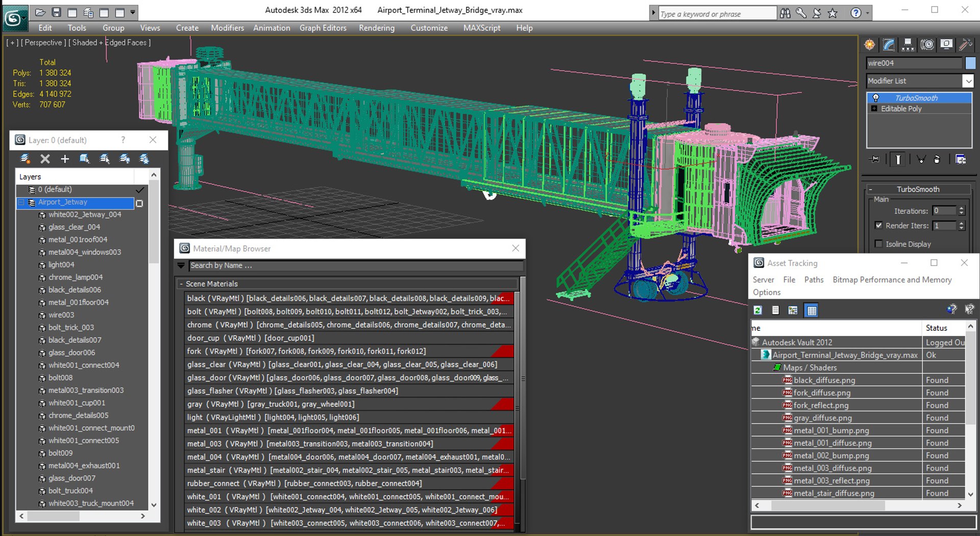Collapse the Airport_Jetway layer tree
The height and width of the screenshot is (536, 980).
[21, 202]
